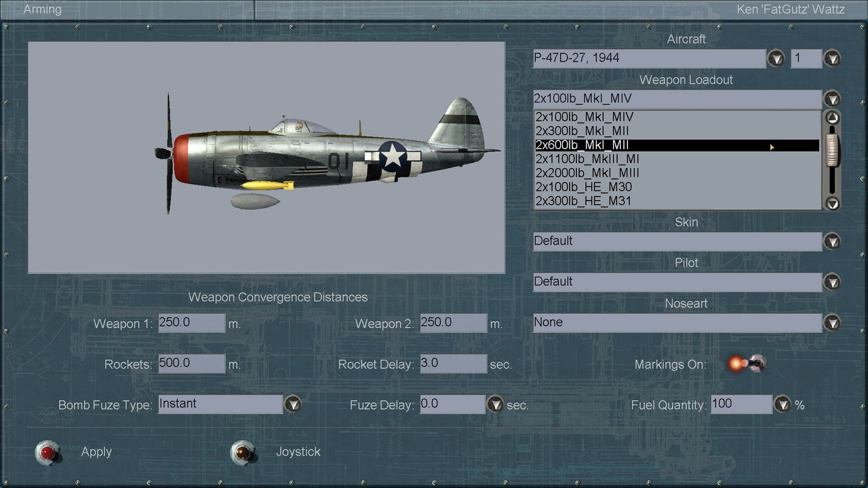Click the P-47 aircraft preview image
This screenshot has width=868, height=488.
click(x=267, y=157)
